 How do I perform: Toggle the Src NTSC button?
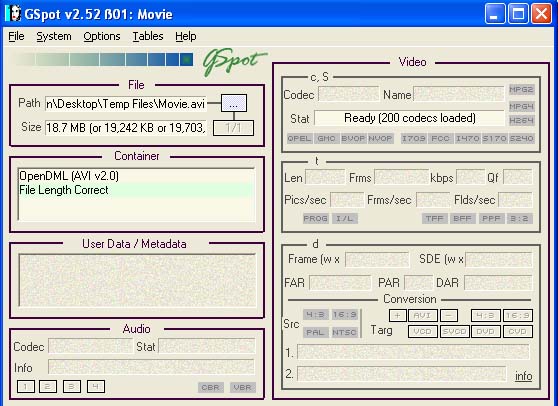(x=344, y=332)
